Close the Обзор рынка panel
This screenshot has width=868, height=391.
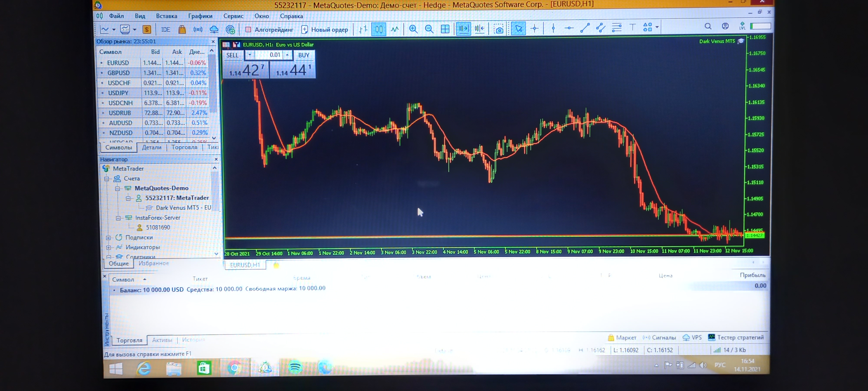pos(213,41)
